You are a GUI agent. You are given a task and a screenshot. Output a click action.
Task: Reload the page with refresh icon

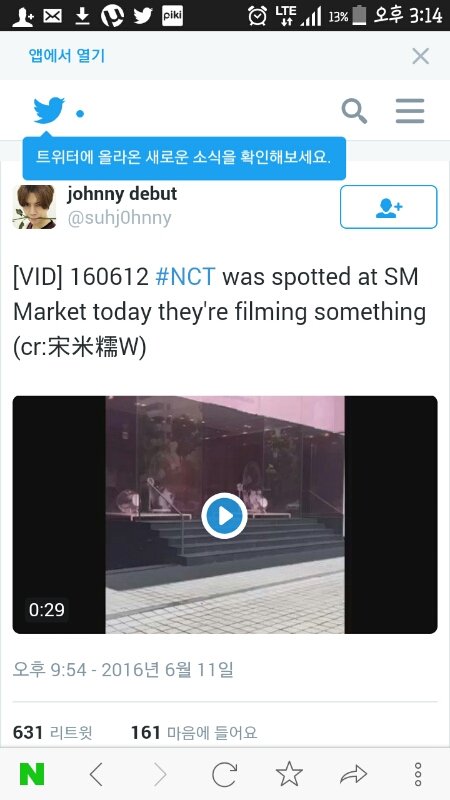pos(224,774)
